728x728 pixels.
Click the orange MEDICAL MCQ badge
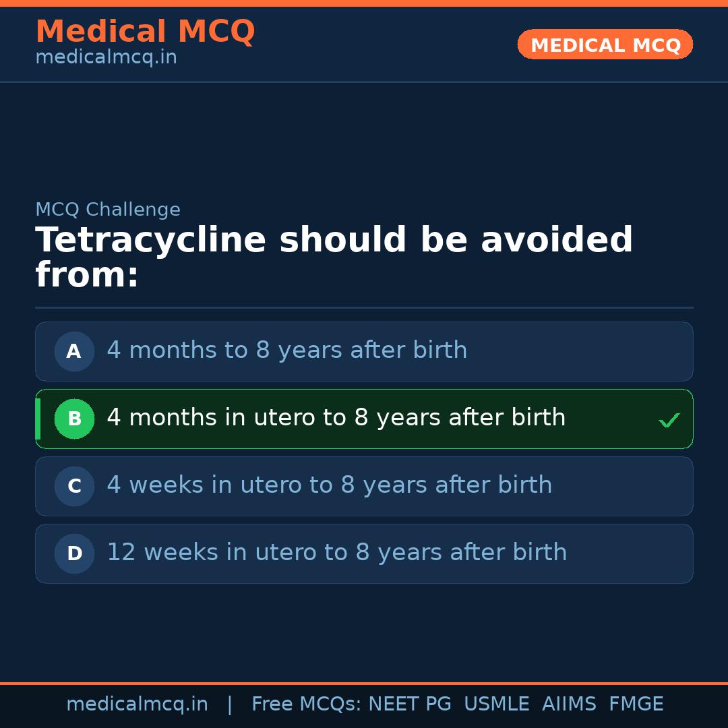(x=605, y=44)
